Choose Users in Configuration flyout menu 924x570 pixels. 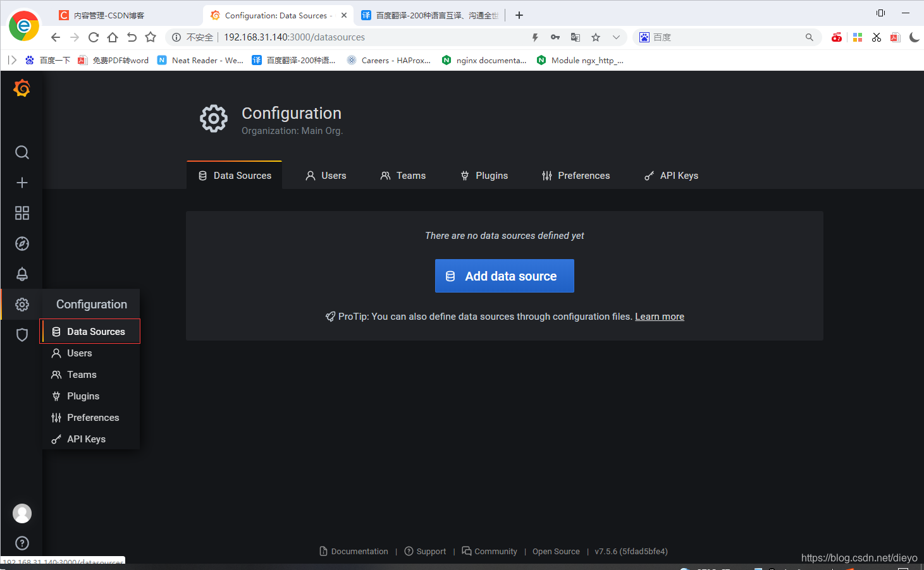point(90,353)
